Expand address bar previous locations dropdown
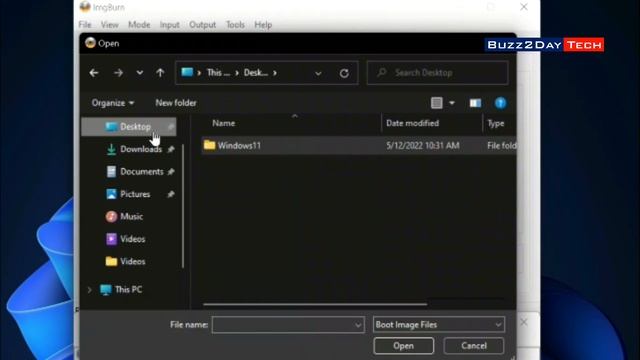640x360 pixels. [318, 73]
